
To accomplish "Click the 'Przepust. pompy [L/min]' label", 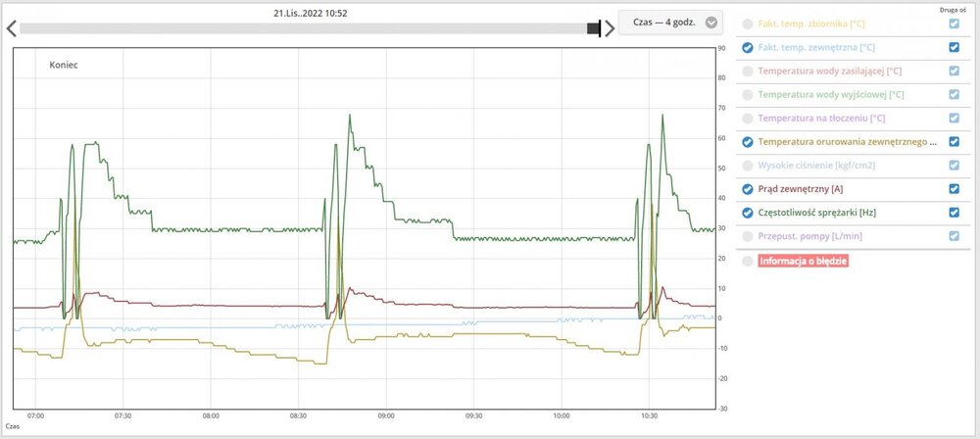I will (x=810, y=236).
